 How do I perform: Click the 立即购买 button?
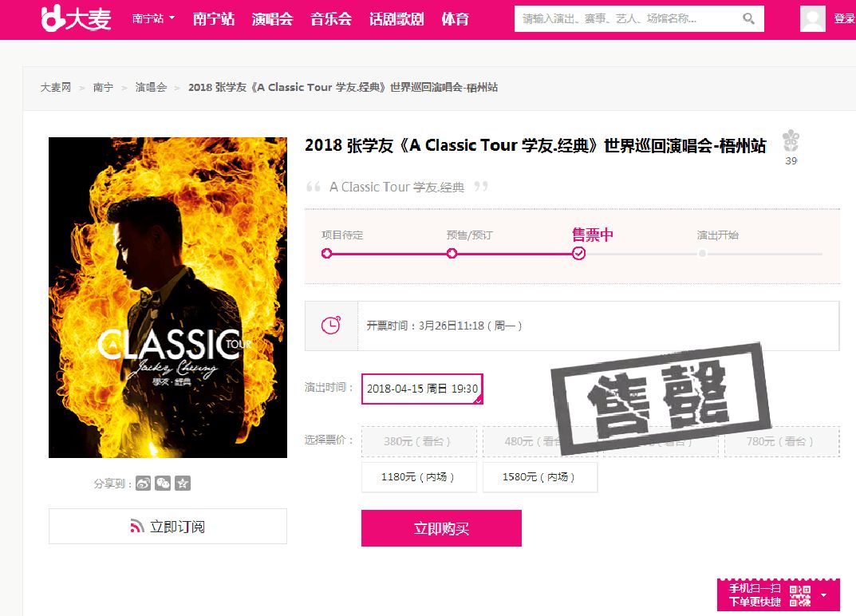click(441, 528)
